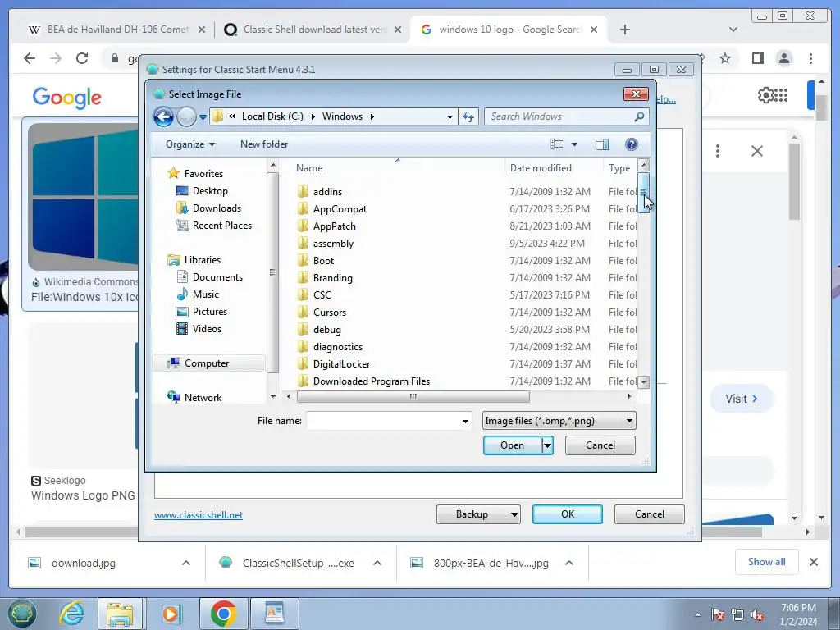Select Network in navigation pane
840x630 pixels.
pyautogui.click(x=203, y=398)
